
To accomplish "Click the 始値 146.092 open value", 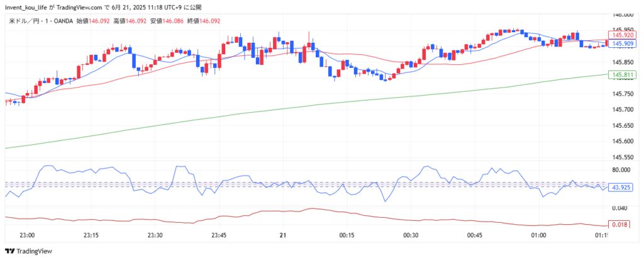I will coord(93,21).
